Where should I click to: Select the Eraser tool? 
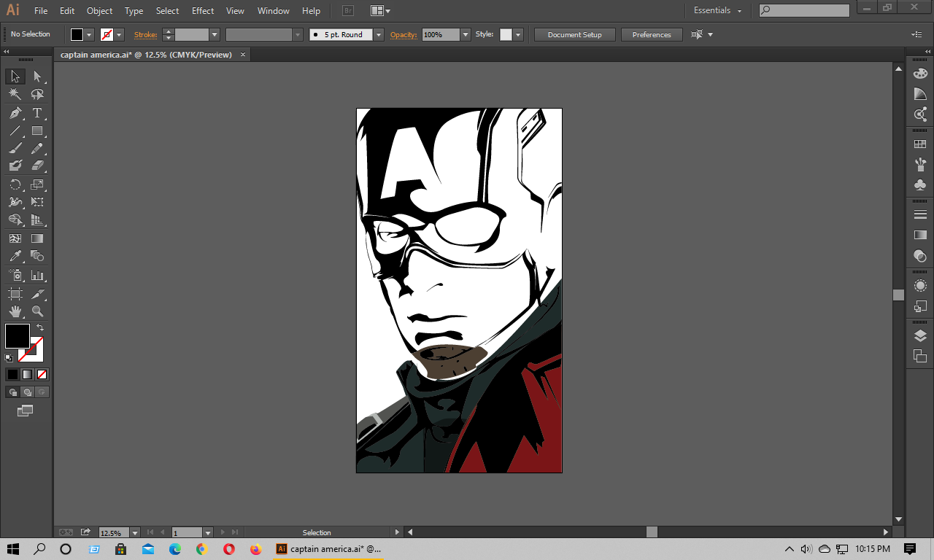37,166
